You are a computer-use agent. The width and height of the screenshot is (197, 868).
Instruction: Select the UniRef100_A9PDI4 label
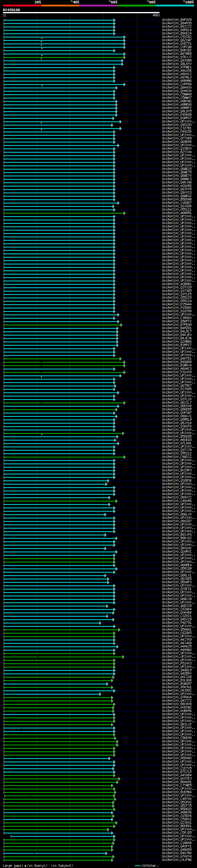tap(177, 30)
